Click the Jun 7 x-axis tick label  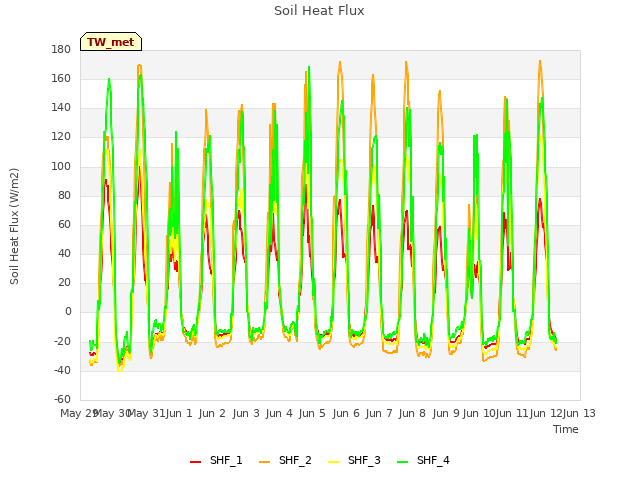[x=379, y=413]
